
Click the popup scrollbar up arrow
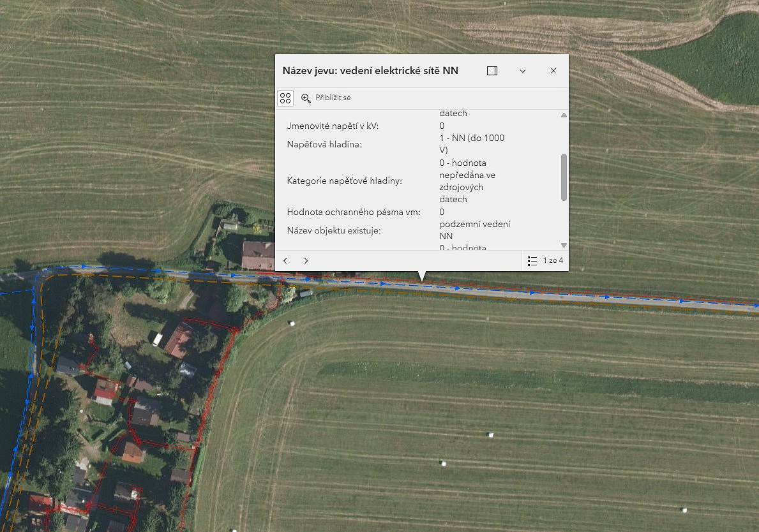[x=564, y=115]
